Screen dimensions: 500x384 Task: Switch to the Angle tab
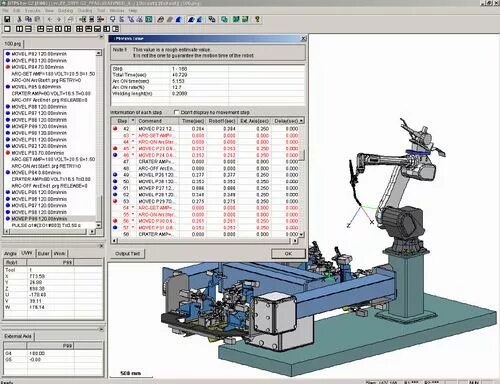click(x=10, y=254)
